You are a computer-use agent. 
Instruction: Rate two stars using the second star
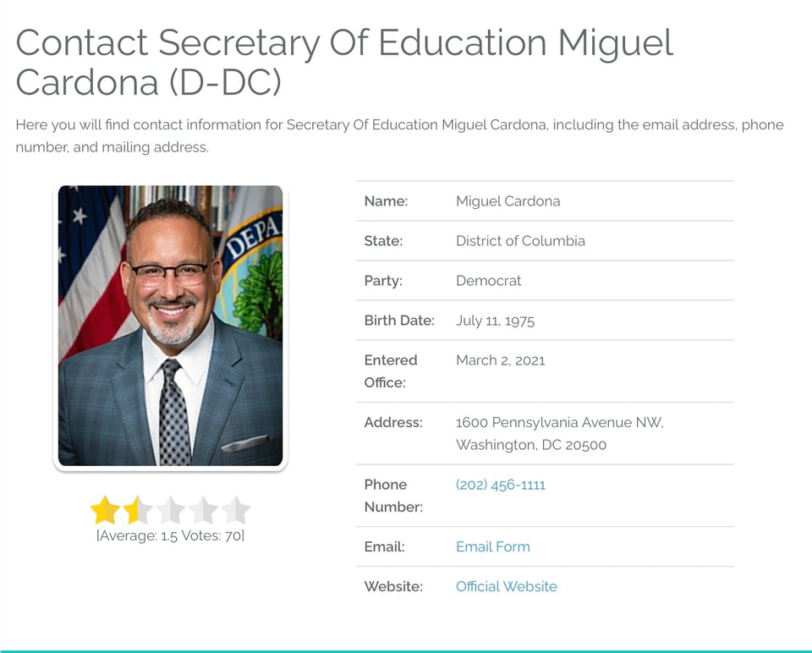tap(138, 510)
